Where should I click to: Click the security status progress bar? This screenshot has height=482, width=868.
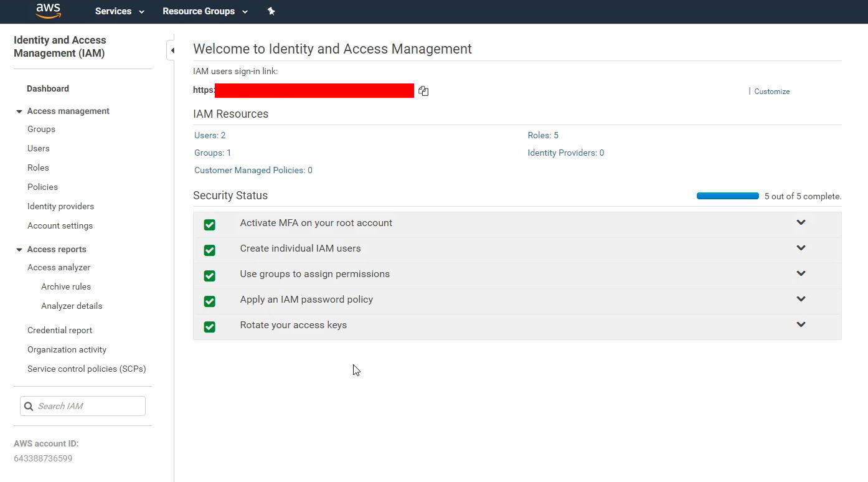pyautogui.click(x=728, y=196)
